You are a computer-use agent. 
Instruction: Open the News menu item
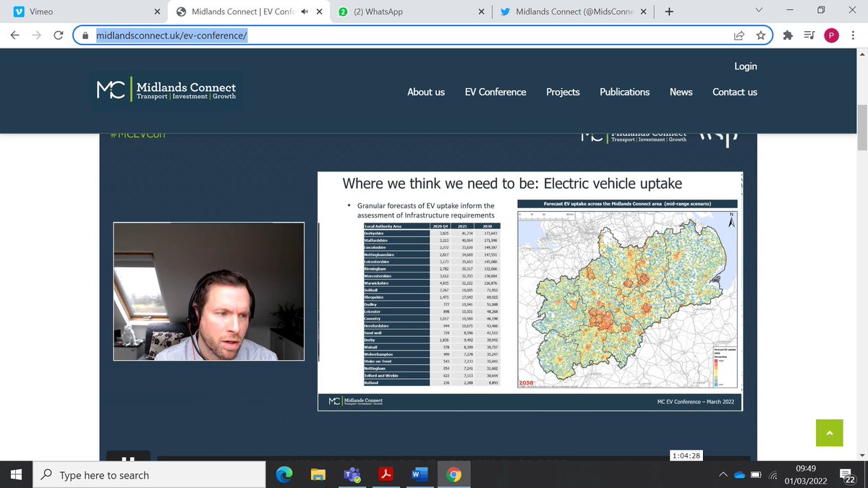pos(681,92)
